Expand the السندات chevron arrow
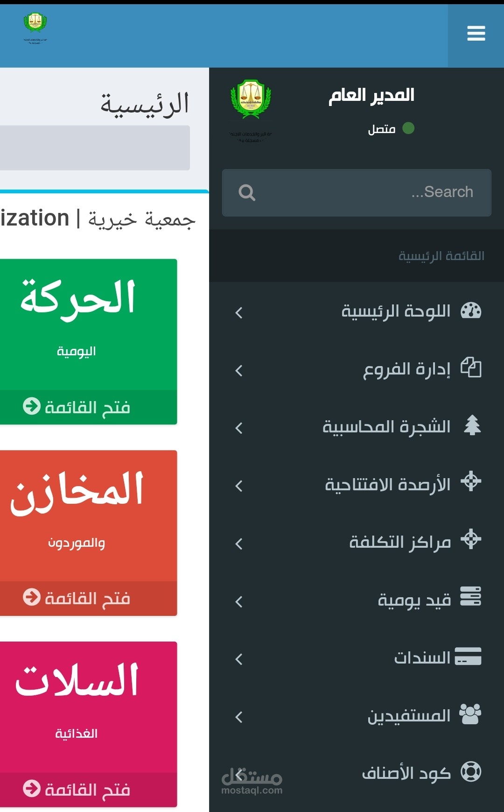The image size is (504, 812). coord(239,659)
